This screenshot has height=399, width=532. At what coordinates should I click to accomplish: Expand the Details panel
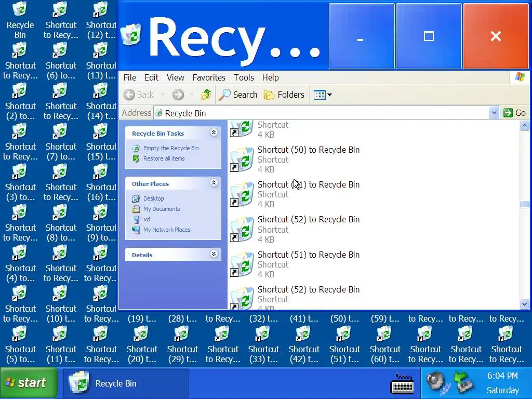[x=214, y=254]
